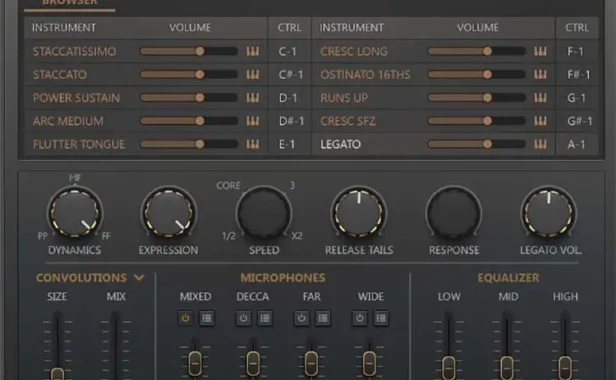The image size is (616, 380).
Task: Click the convolution Mix fader
Action: 116,345
